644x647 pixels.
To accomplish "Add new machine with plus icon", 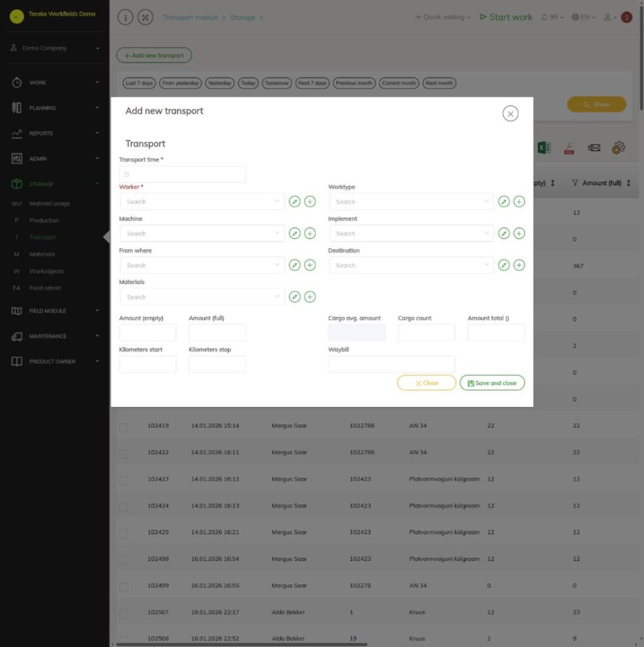I will [x=310, y=233].
